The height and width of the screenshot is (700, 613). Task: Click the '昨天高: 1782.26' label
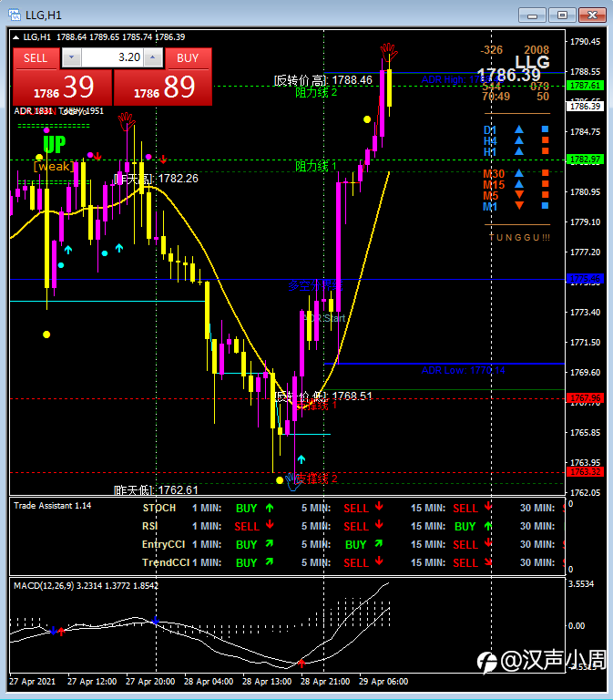coord(156,179)
